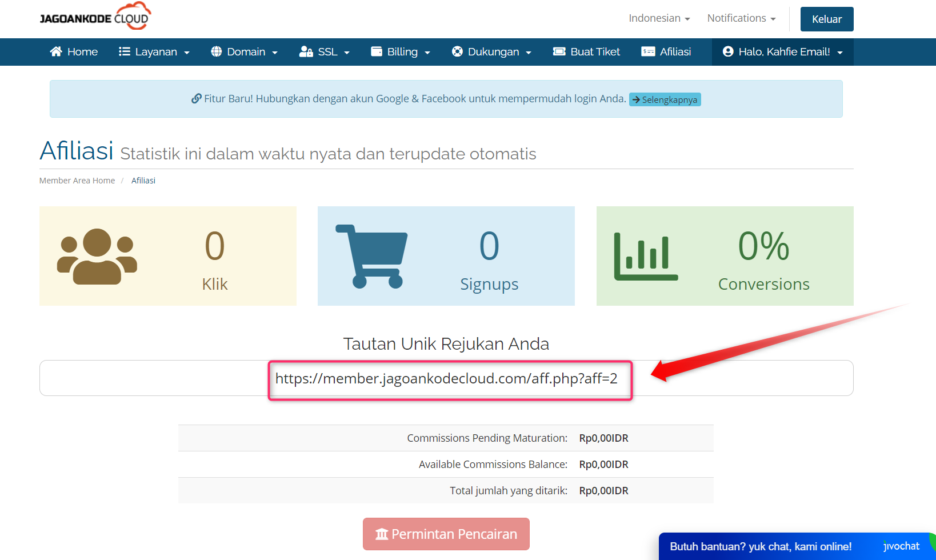The width and height of the screenshot is (936, 560).
Task: Click the shopping cart icon in Signups card
Action: point(371,256)
